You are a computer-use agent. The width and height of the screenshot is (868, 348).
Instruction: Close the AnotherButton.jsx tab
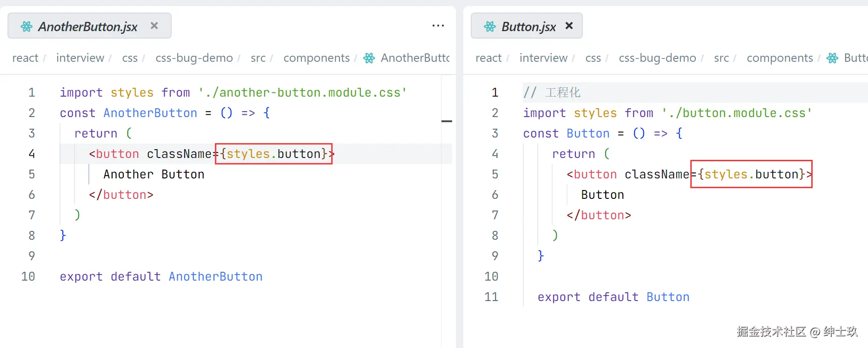click(154, 26)
